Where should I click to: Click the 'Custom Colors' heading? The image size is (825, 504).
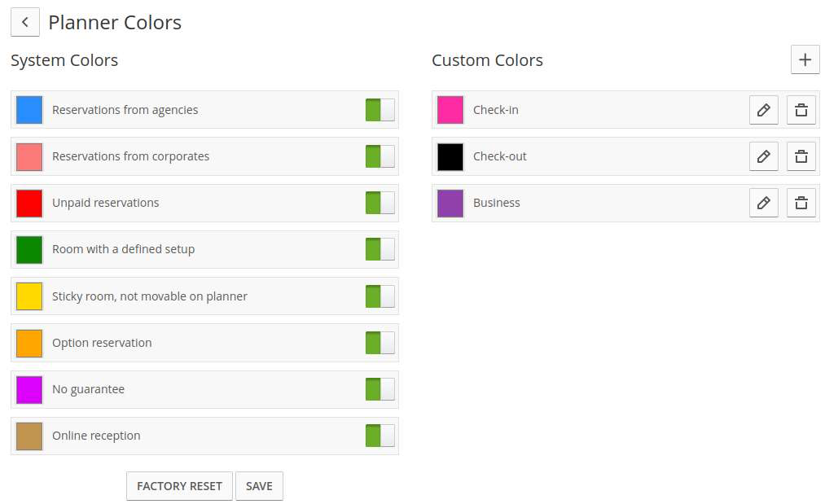(487, 60)
